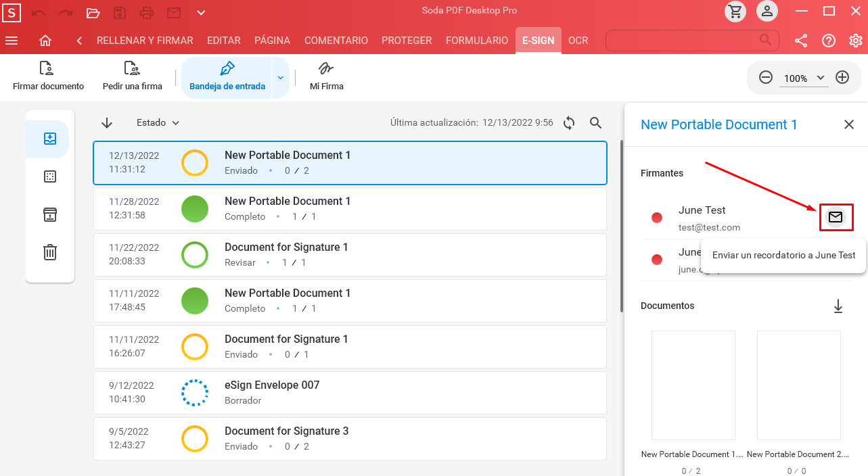Zoom in with the plus icon

point(842,77)
